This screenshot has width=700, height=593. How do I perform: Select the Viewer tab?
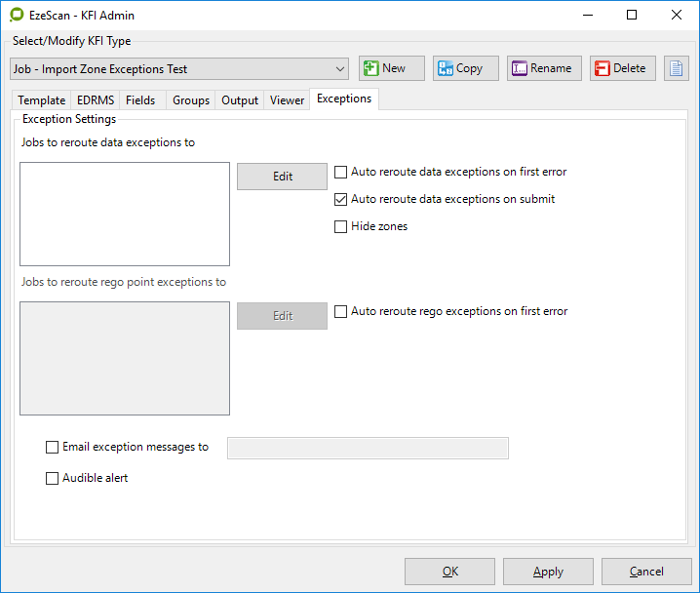click(288, 100)
